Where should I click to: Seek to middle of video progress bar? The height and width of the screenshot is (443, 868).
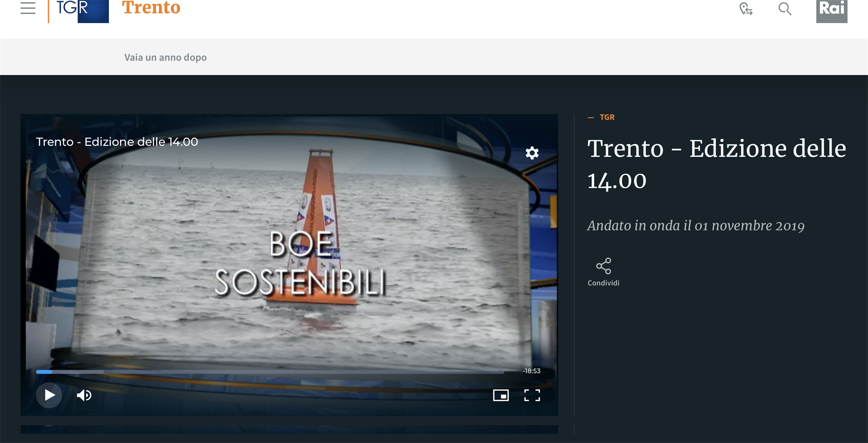pos(270,372)
